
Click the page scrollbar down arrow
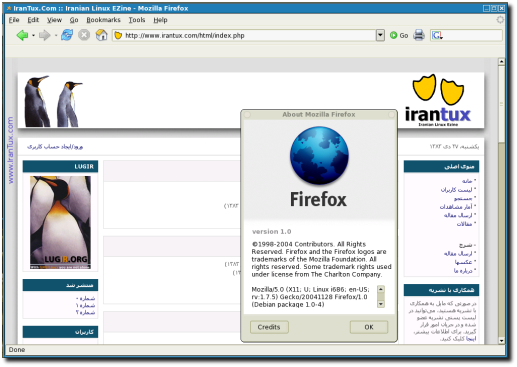501,341
